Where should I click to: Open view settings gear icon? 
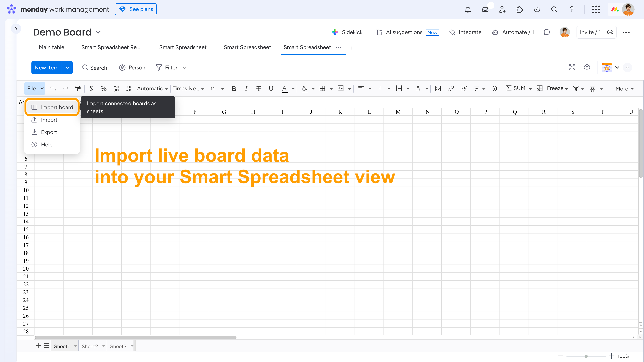(x=587, y=67)
